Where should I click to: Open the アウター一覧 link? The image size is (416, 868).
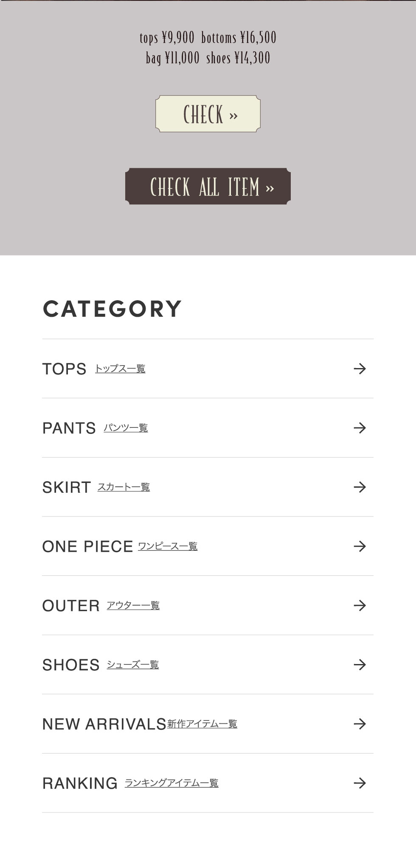(133, 606)
